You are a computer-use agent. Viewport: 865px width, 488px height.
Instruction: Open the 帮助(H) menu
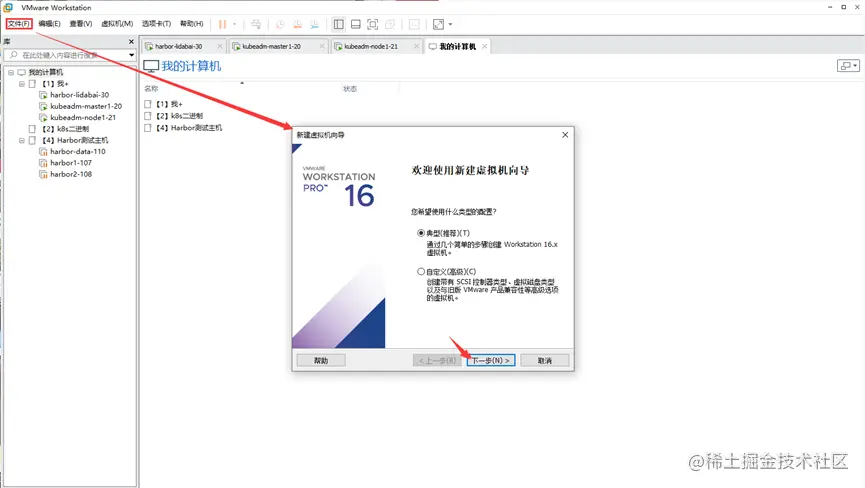click(x=191, y=24)
